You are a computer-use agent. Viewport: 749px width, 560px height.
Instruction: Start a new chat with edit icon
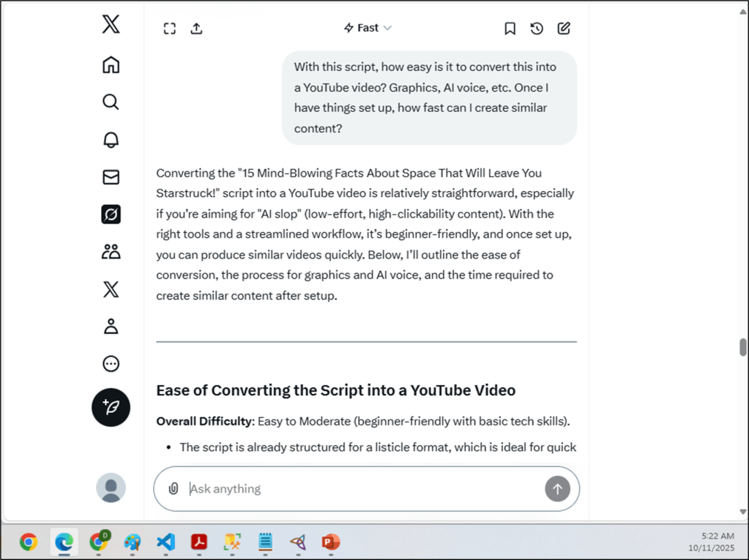(564, 29)
